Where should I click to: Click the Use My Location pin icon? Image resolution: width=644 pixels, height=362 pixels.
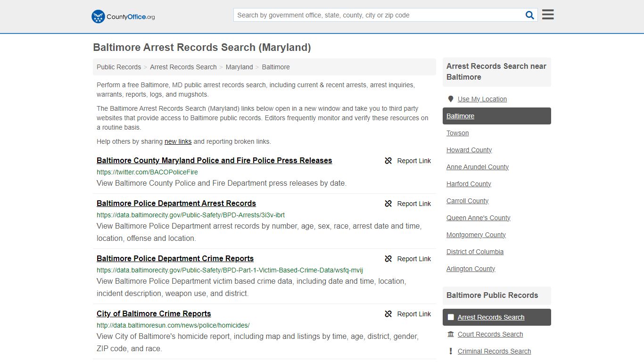451,99
